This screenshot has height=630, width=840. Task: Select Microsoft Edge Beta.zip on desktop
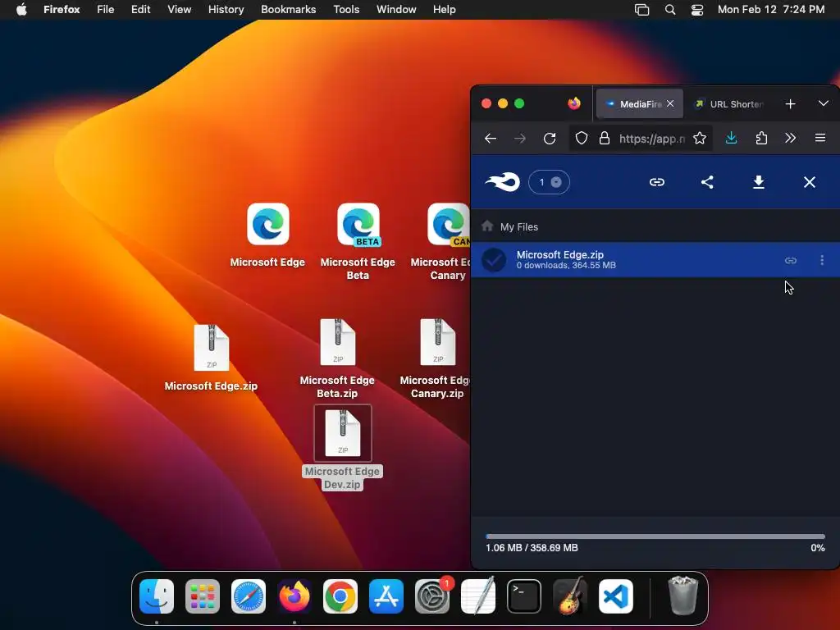[x=337, y=343]
